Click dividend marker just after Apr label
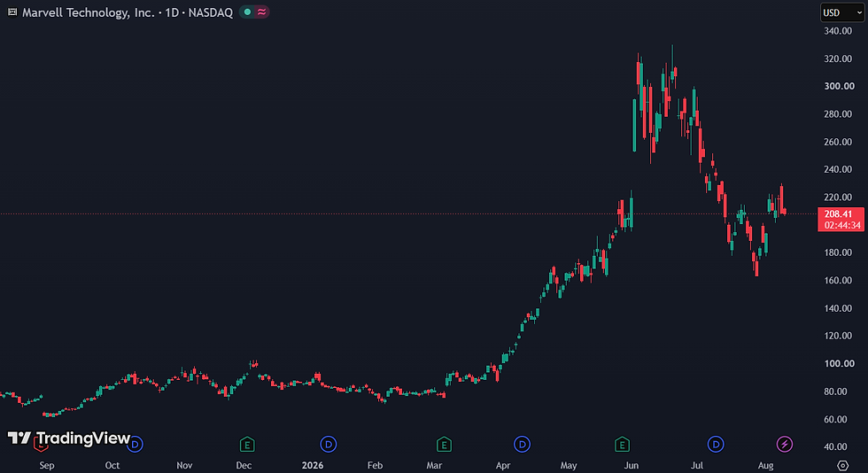 click(x=522, y=444)
